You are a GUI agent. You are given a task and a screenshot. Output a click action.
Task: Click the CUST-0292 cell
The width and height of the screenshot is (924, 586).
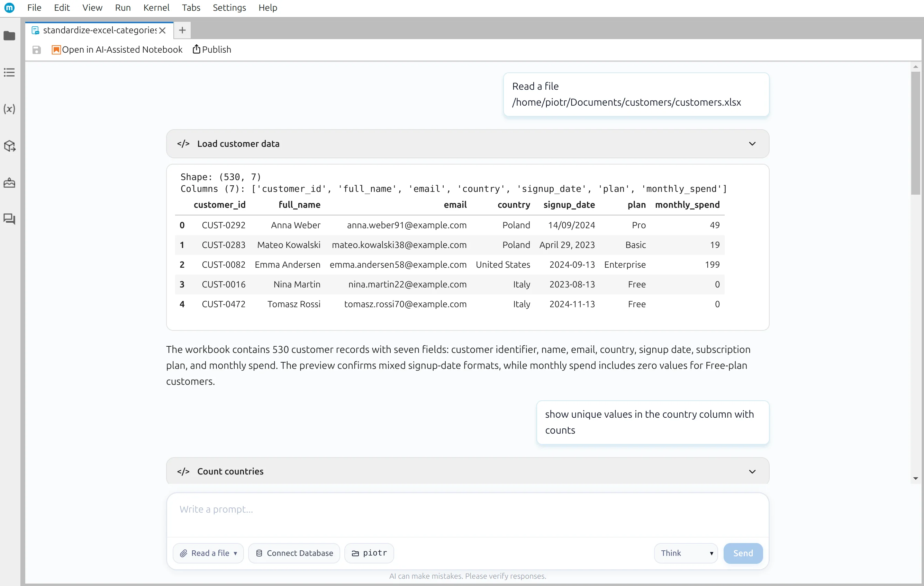click(x=223, y=225)
